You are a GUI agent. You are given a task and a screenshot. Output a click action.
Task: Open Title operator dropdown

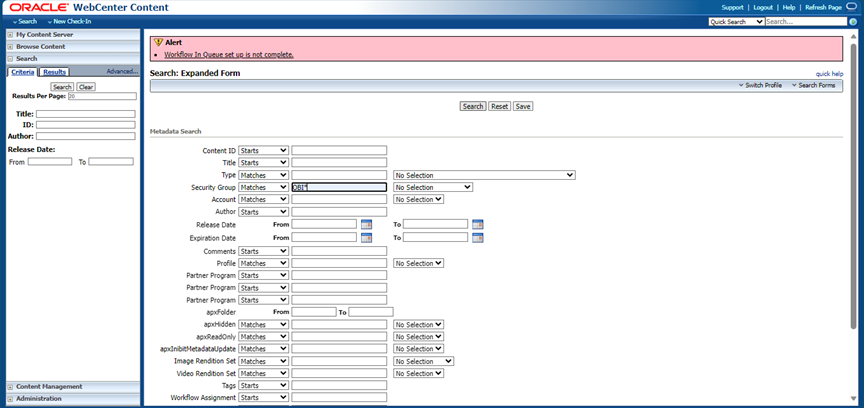(263, 163)
